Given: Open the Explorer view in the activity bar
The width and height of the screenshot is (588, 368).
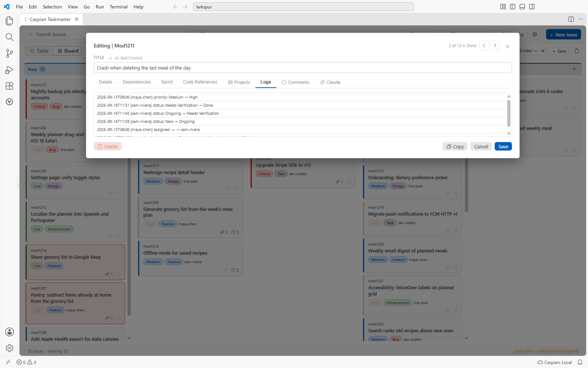Looking at the screenshot, I should click(9, 21).
